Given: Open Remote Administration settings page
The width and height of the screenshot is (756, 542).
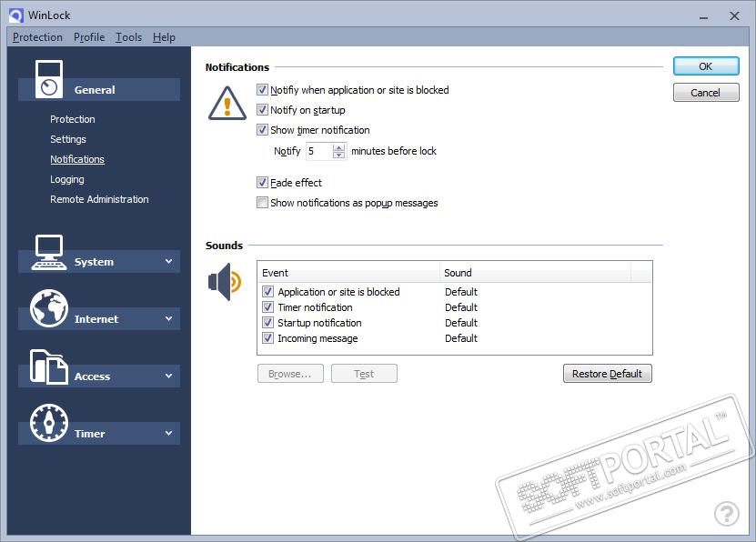Looking at the screenshot, I should tap(99, 199).
